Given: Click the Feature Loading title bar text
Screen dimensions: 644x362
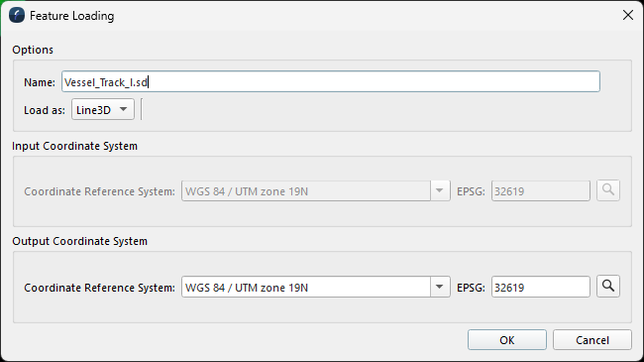Looking at the screenshot, I should pos(72,16).
